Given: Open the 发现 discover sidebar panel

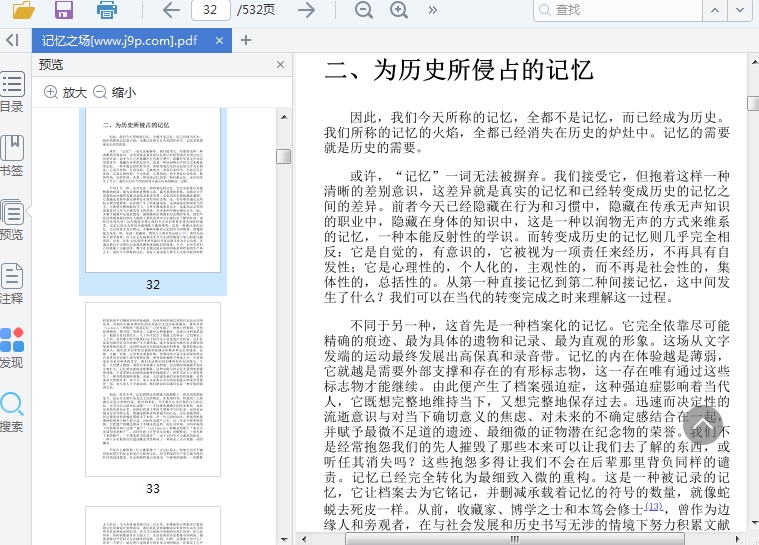Looking at the screenshot, I should click(x=12, y=348).
